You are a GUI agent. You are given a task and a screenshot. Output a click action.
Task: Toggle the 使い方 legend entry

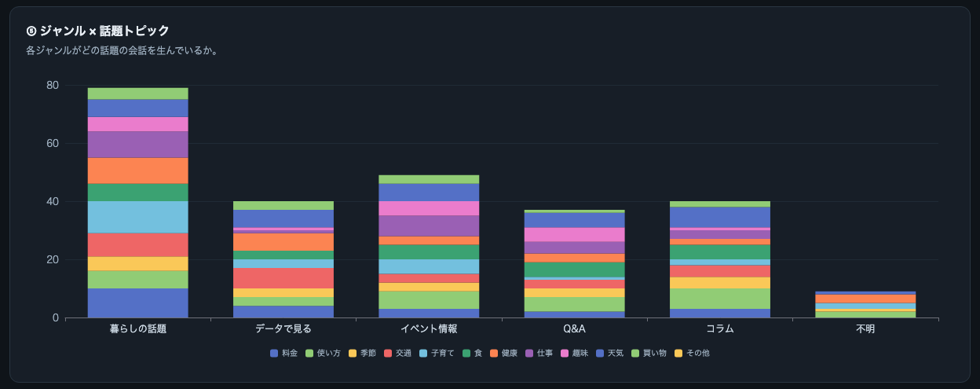[323, 353]
